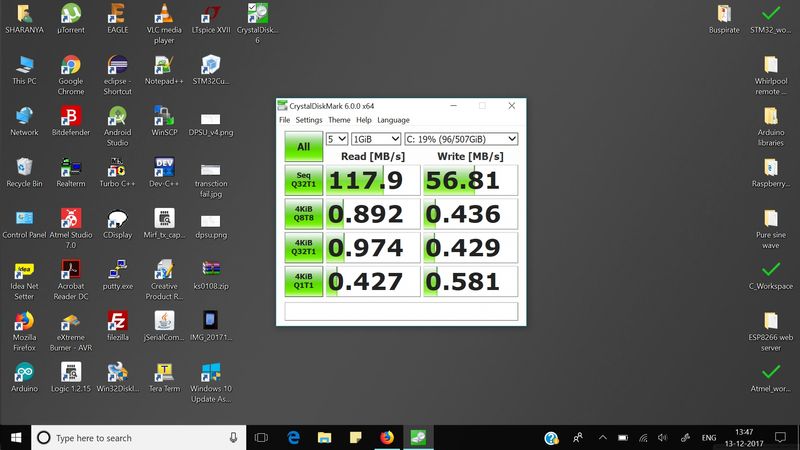Select the dpsu.png image file
Viewport: 800px width, 450px height.
(211, 226)
